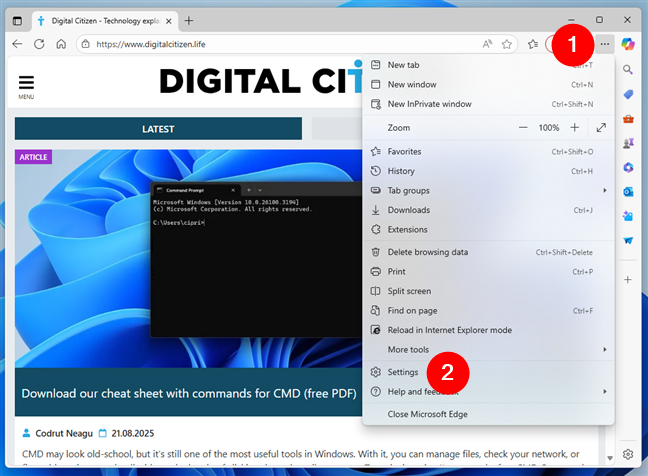This screenshot has width=648, height=476.
Task: Toggle Read aloud icon in address bar
Action: tap(488, 44)
